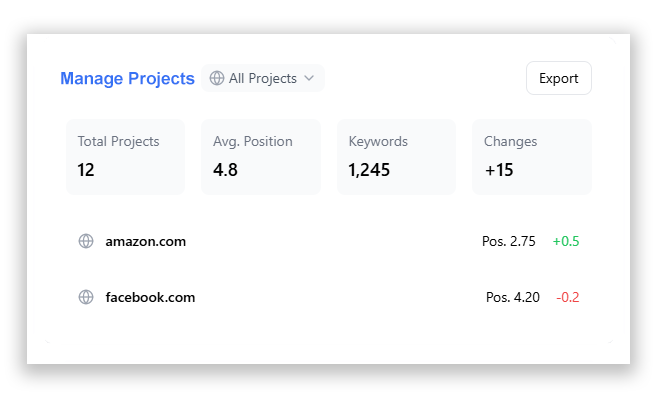Click the Pos. 4.20 value for facebook.com
This screenshot has height=397, width=657.
coord(513,297)
